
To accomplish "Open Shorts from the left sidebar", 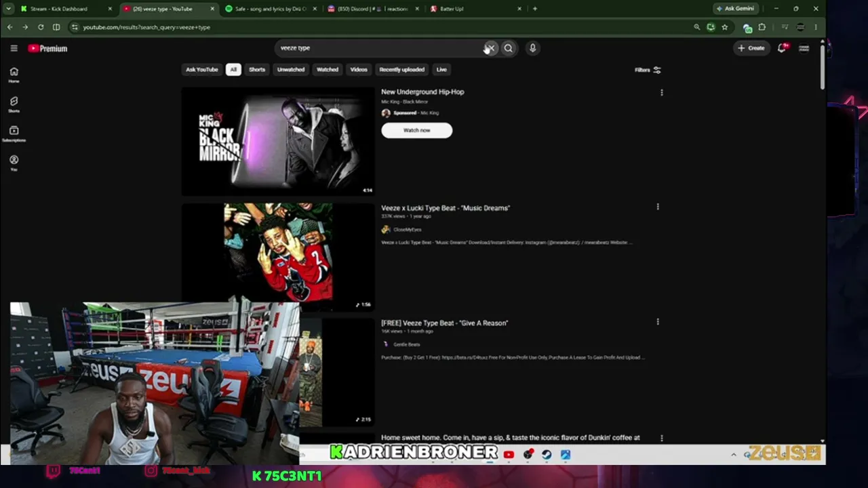I will click(x=14, y=104).
